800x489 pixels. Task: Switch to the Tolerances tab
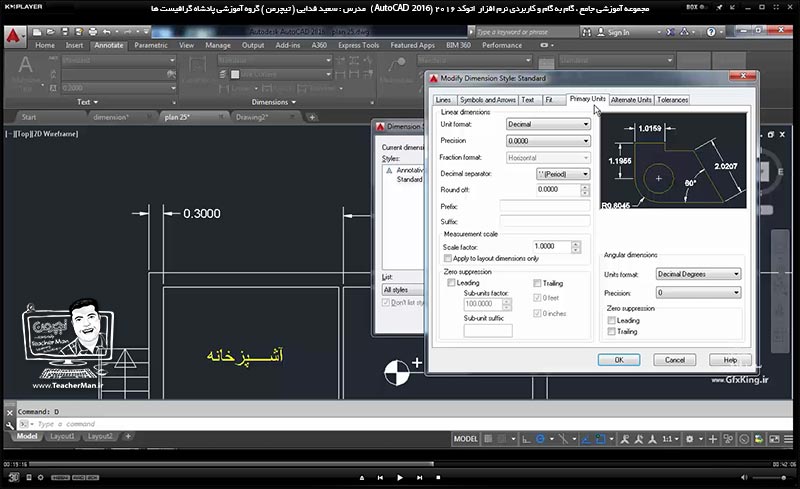pyautogui.click(x=672, y=100)
